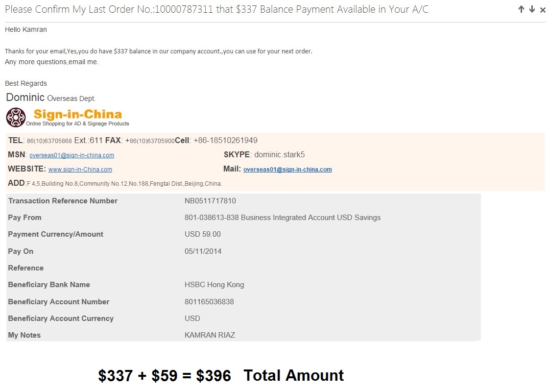549x392 pixels.
Task: Close the email with the X icon
Action: [x=543, y=10]
